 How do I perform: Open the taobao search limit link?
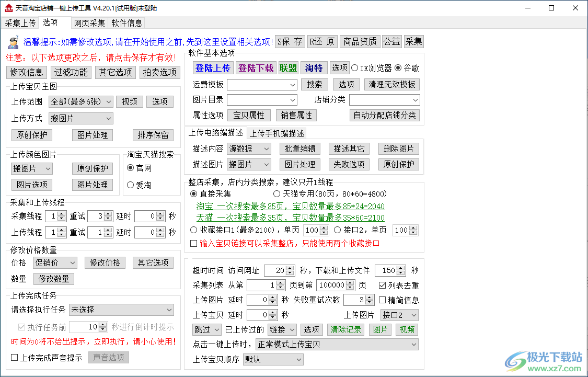pyautogui.click(x=290, y=206)
